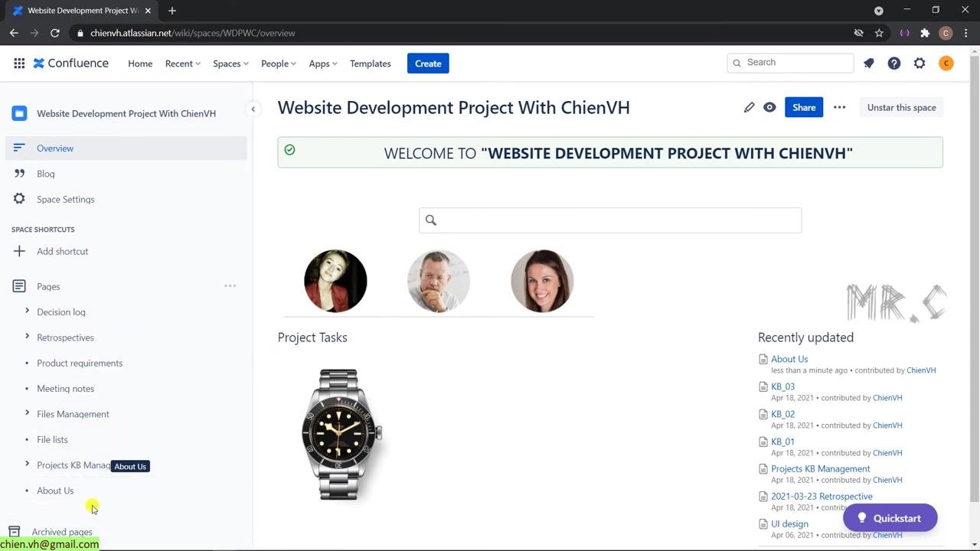
Task: Open the user profile avatar menu
Action: [x=946, y=64]
